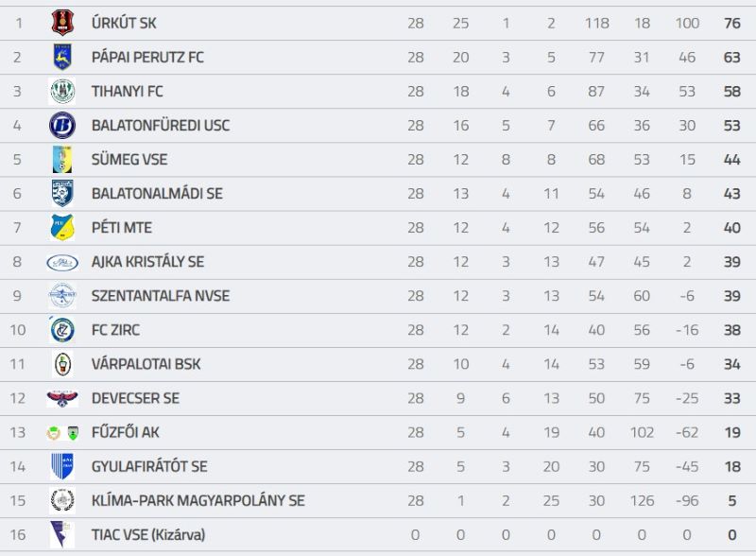Select the Sümeg VSE crest
756x556 pixels.
pos(62,159)
